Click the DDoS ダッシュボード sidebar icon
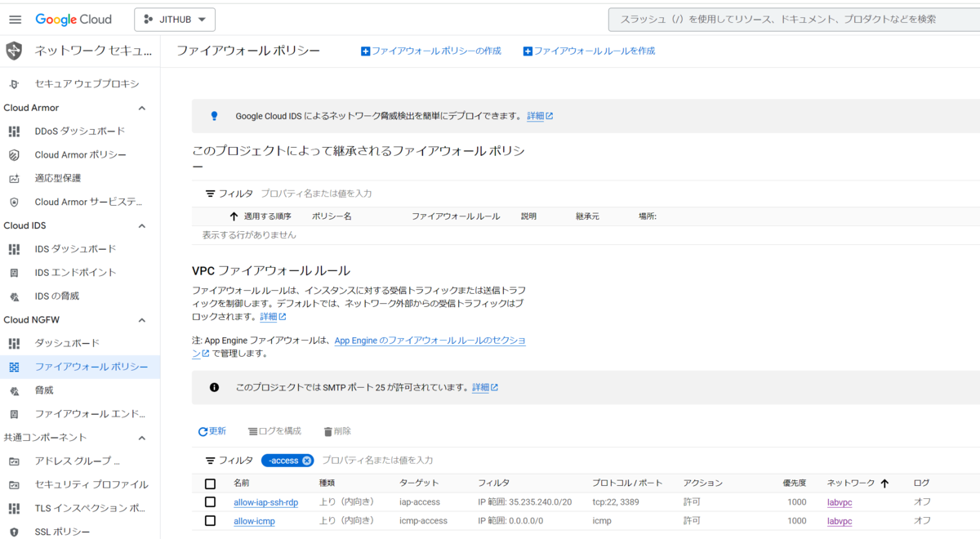The width and height of the screenshot is (980, 539). tap(14, 131)
